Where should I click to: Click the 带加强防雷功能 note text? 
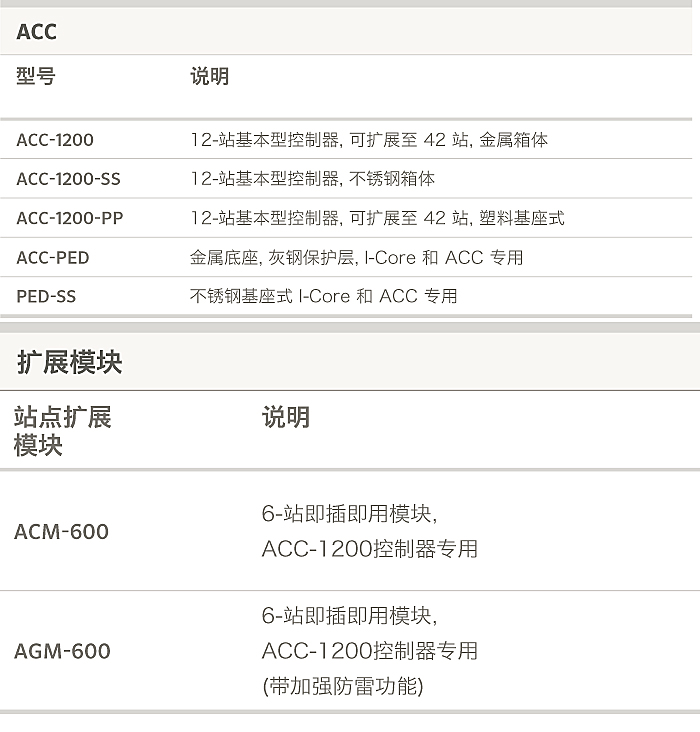tap(342, 686)
